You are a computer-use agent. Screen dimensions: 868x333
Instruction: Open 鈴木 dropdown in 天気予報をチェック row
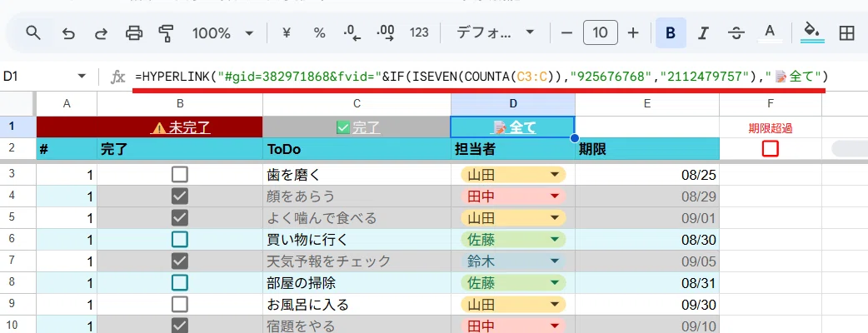click(554, 261)
